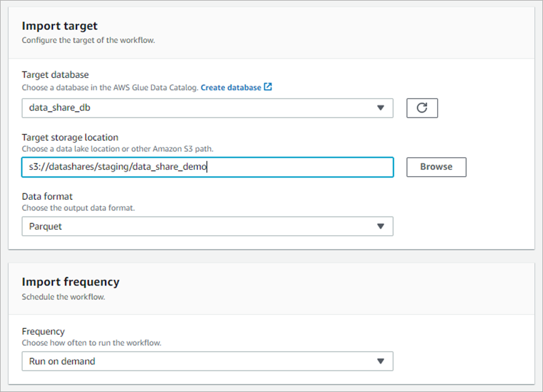Screen dimensions: 543x392
Task: Expand the Run on demand frequency dropdown
Action: 199,361
